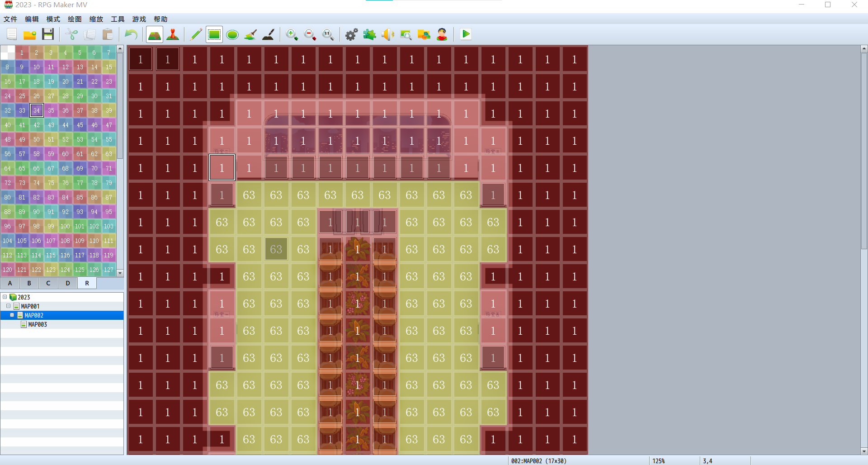Pick region 120 swatch in palette

click(x=8, y=270)
